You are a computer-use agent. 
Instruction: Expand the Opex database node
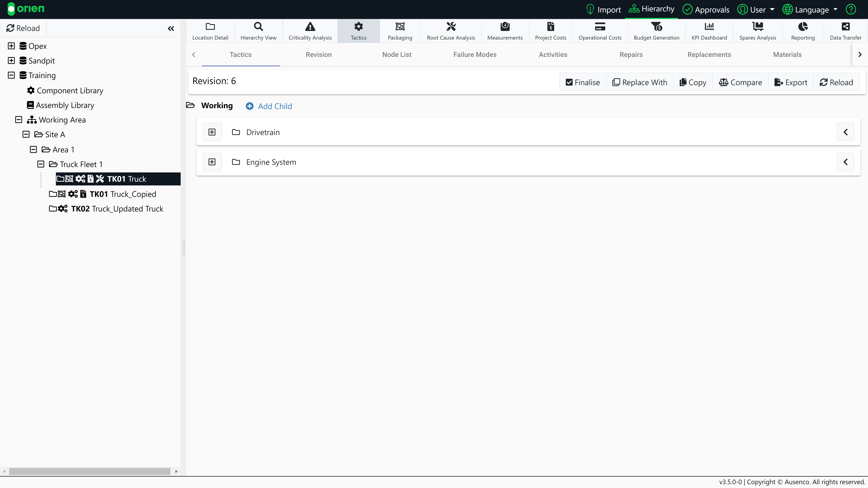[11, 46]
